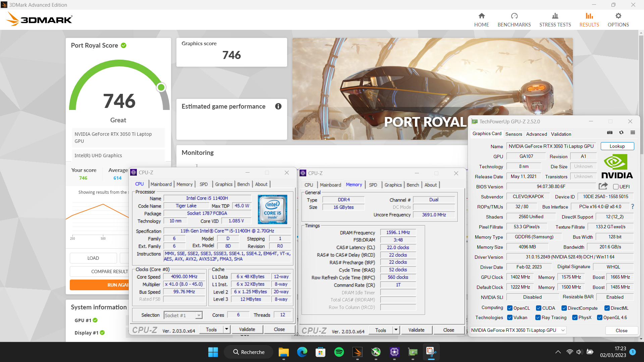The image size is (644, 362).
Task: Open volume control in system tray
Action: [579, 352]
